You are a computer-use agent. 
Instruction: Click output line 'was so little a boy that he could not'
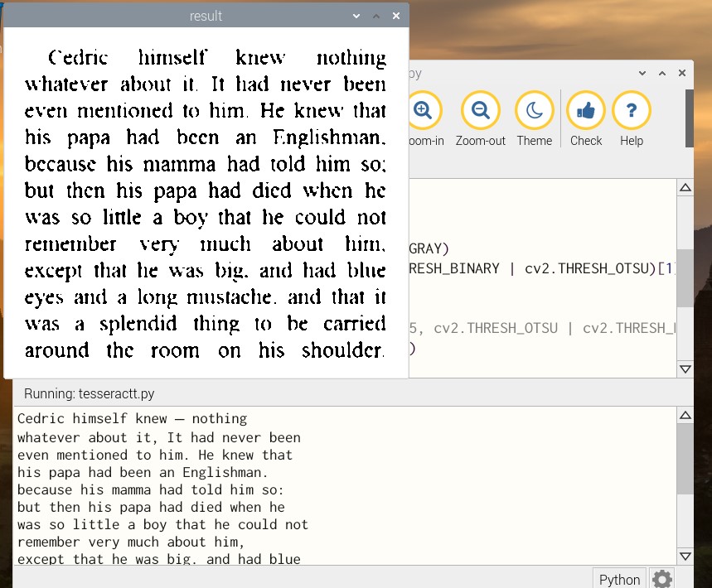point(162,524)
